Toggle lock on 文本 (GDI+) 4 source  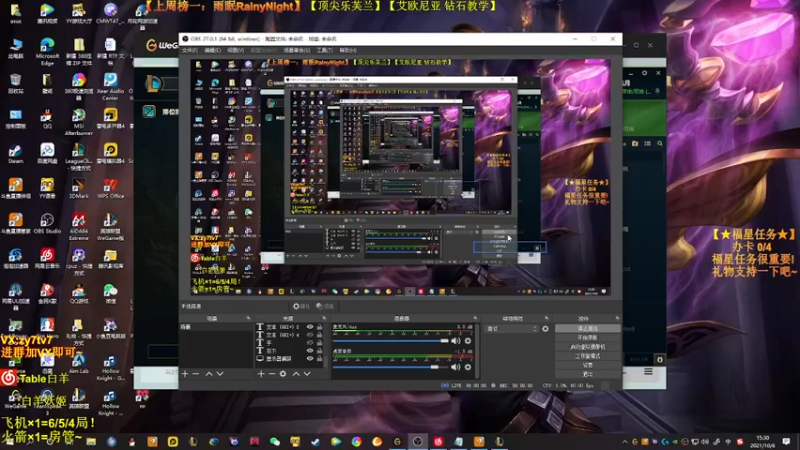coord(319,335)
